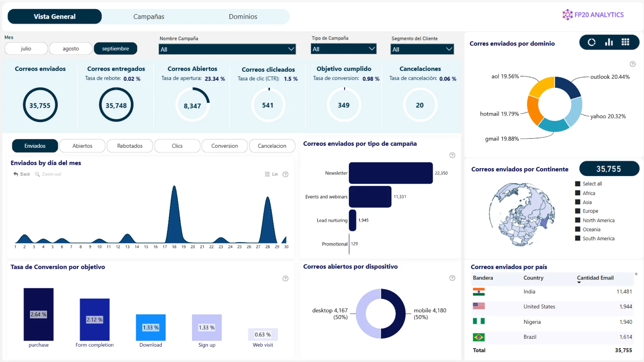This screenshot has width=644, height=362.
Task: Click the FP20 Analytics logo
Action: pyautogui.click(x=593, y=15)
